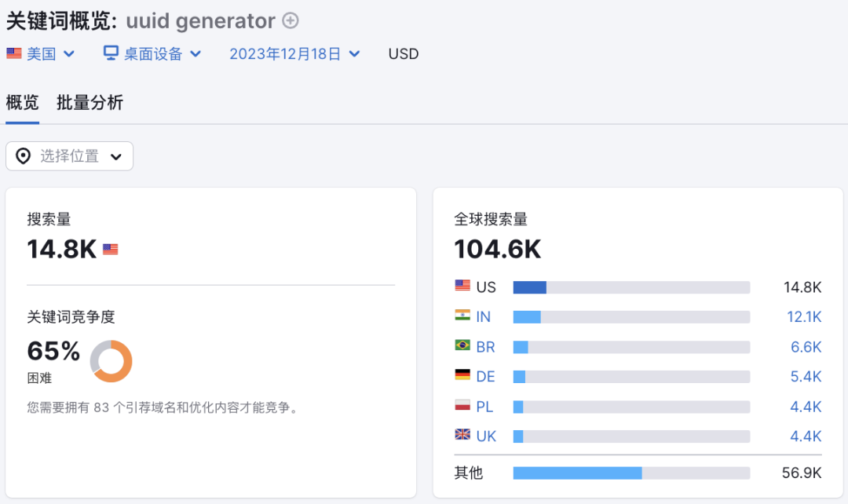Click the desktop monitor icon

coord(111,53)
